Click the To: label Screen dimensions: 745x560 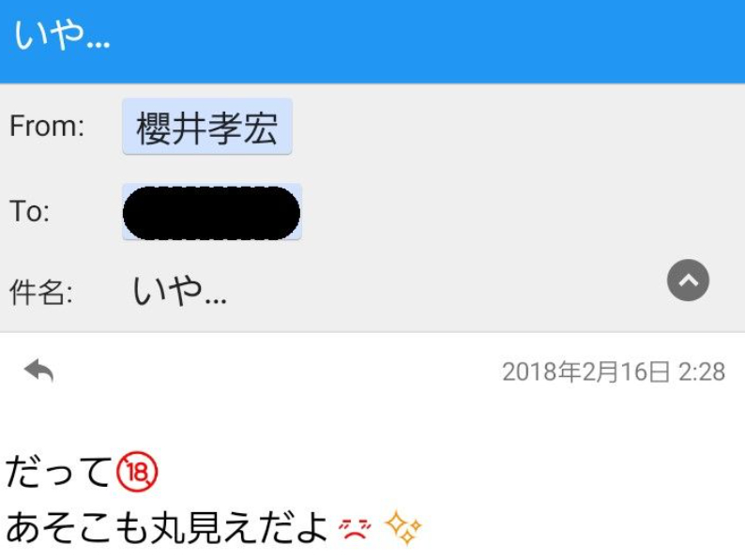[29, 211]
